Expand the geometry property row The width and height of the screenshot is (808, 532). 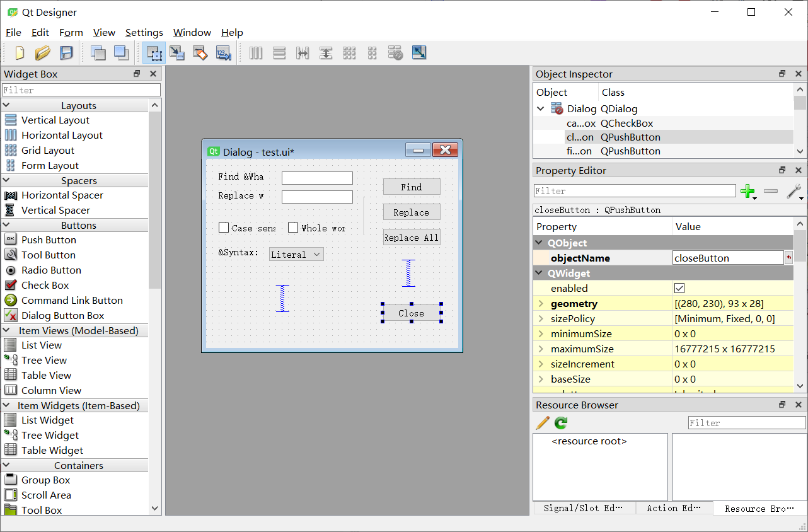(x=541, y=304)
